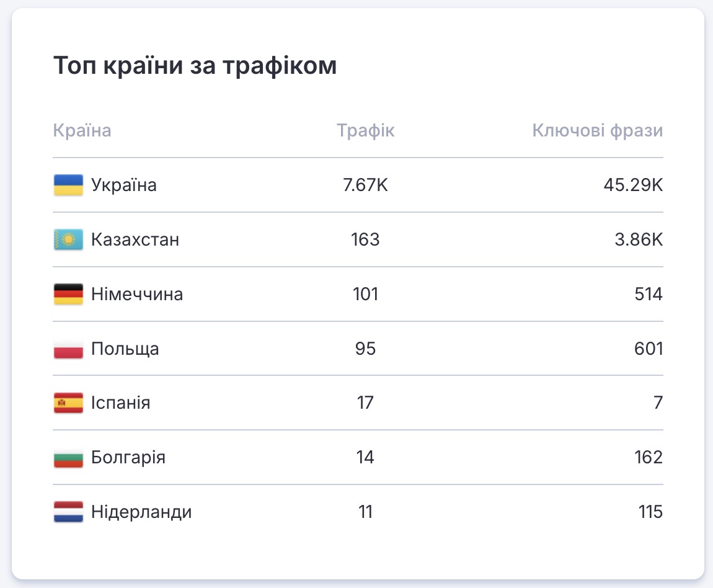Click the Ukraine flag icon
This screenshot has width=713, height=588.
(68, 185)
